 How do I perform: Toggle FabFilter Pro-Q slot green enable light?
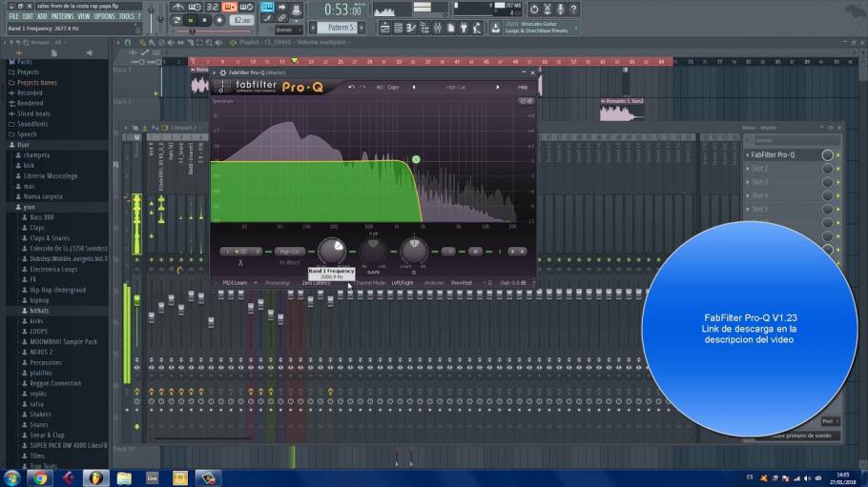coord(838,155)
